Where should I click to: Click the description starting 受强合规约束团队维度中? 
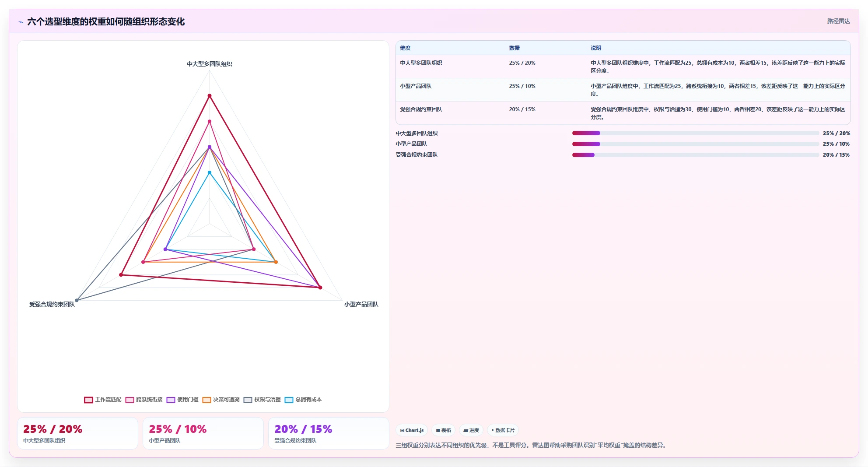click(x=718, y=113)
